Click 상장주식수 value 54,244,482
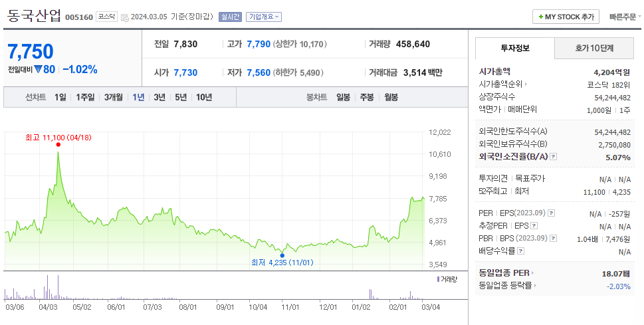 coord(612,98)
